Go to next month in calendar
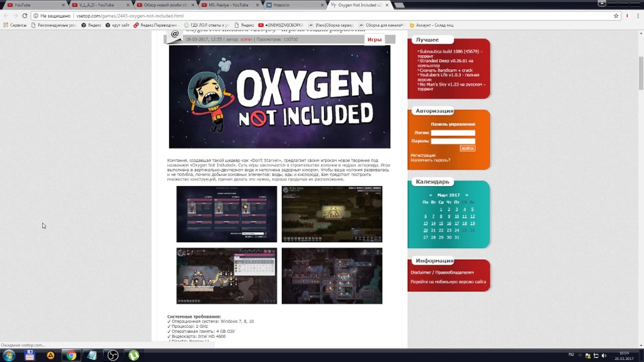 [466, 195]
